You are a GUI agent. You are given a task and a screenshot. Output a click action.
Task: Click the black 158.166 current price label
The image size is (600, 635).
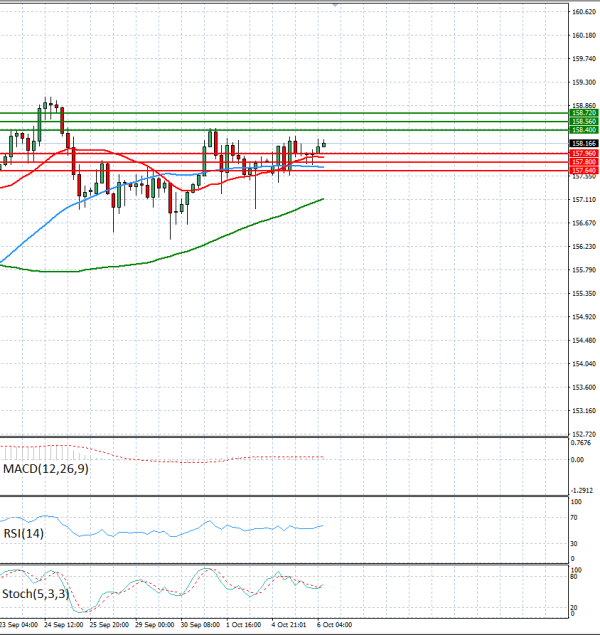[584, 143]
